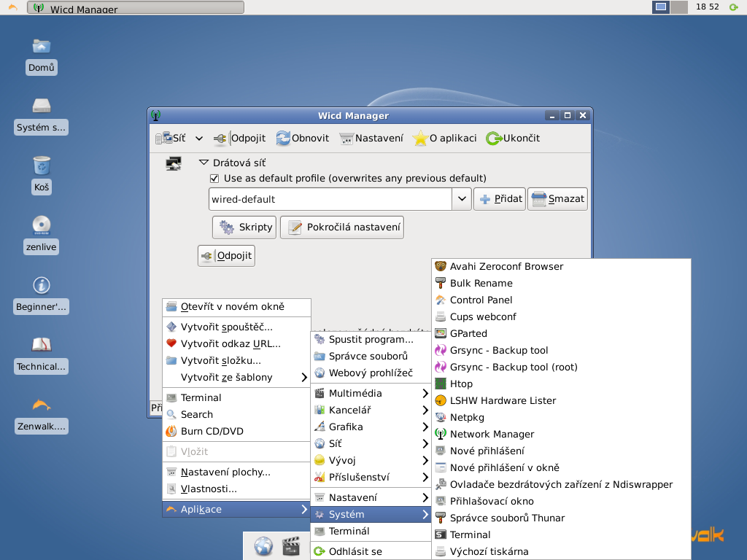Expand the Vývoj submenu

coord(371,460)
